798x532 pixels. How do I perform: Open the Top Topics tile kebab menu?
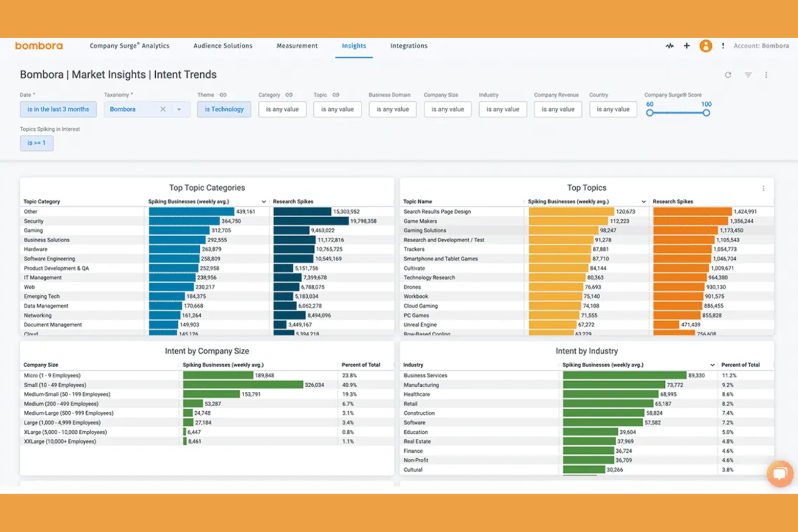click(x=763, y=188)
